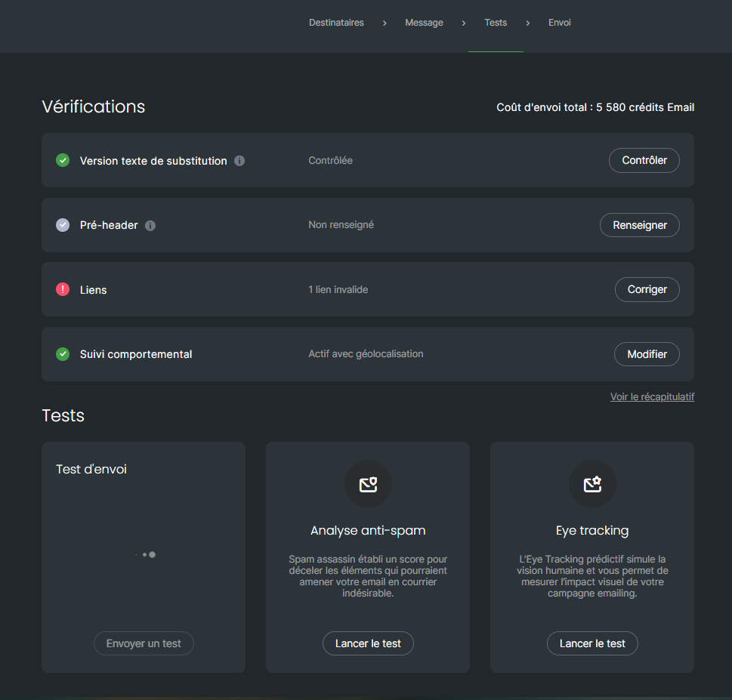Click the Contrôlée status text

pyautogui.click(x=331, y=161)
